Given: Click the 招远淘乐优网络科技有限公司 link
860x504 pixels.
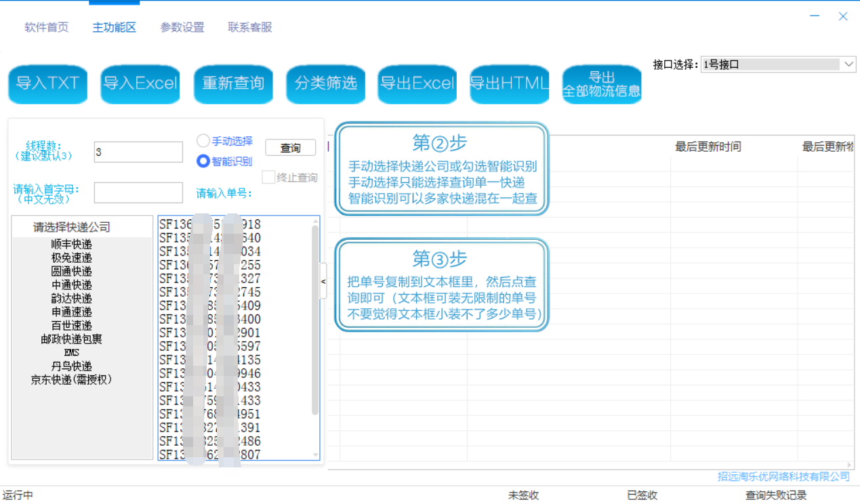Looking at the screenshot, I should [783, 476].
